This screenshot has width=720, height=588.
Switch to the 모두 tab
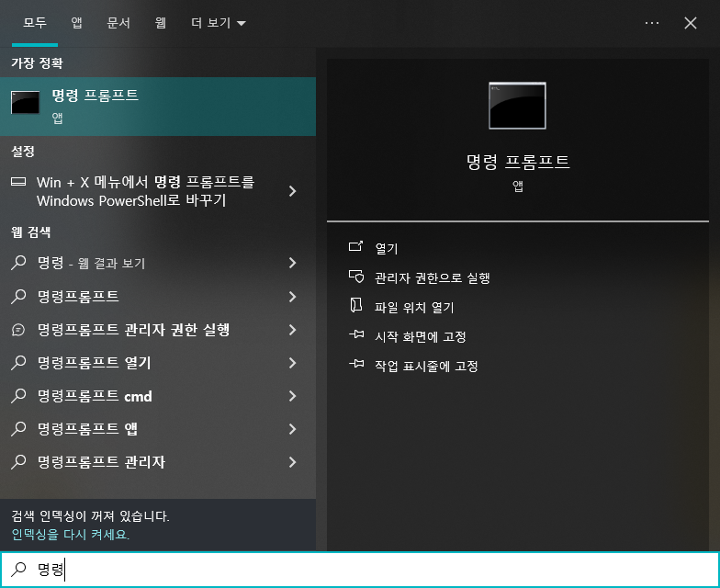click(35, 22)
